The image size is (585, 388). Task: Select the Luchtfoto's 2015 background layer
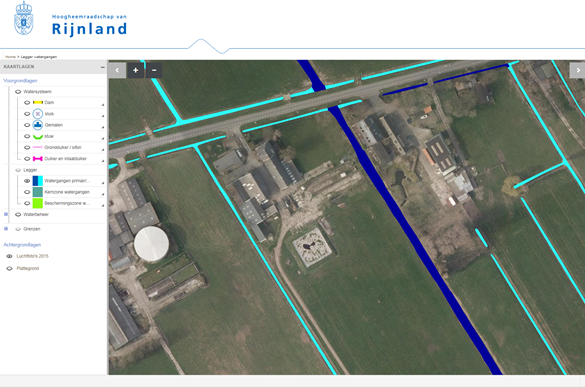(32, 256)
